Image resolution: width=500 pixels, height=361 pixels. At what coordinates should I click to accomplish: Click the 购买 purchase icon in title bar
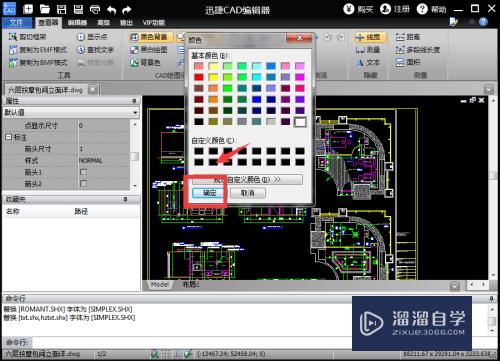358,9
